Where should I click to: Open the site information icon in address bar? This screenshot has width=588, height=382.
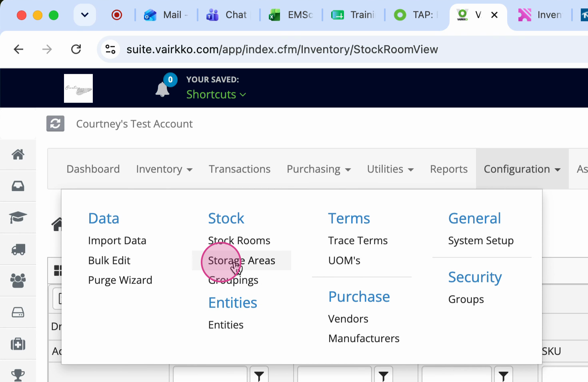pyautogui.click(x=110, y=49)
